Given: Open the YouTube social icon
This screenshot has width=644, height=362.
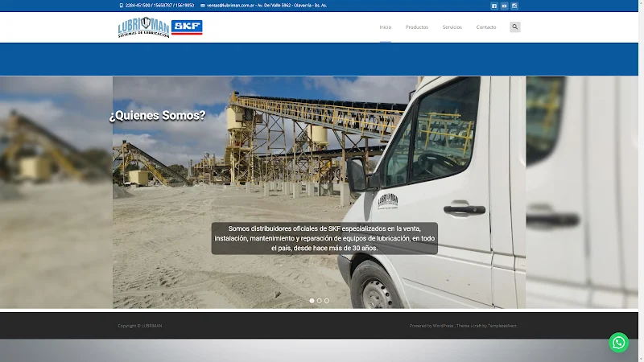Looking at the screenshot, I should [x=505, y=6].
